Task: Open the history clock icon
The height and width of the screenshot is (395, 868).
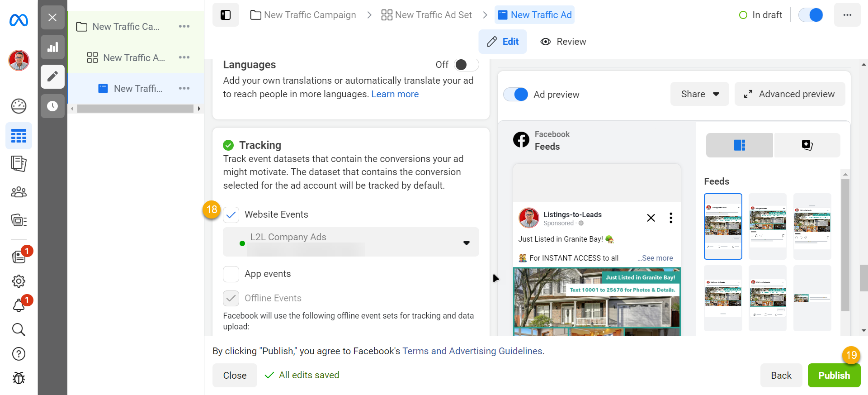Action: (x=52, y=106)
